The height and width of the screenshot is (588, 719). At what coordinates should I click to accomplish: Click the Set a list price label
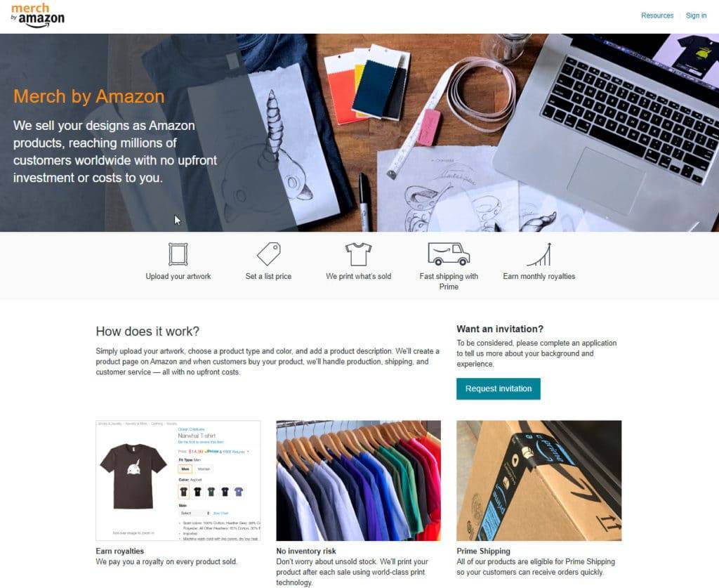[x=268, y=277]
